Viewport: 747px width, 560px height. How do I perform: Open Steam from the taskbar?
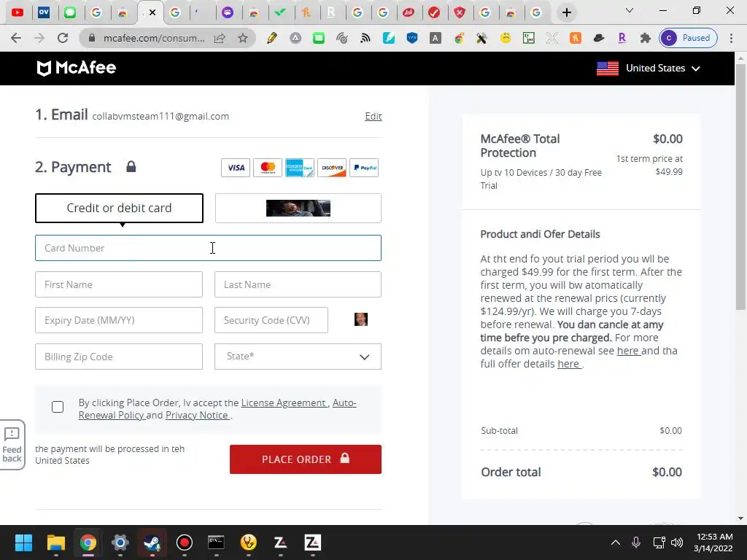point(152,542)
